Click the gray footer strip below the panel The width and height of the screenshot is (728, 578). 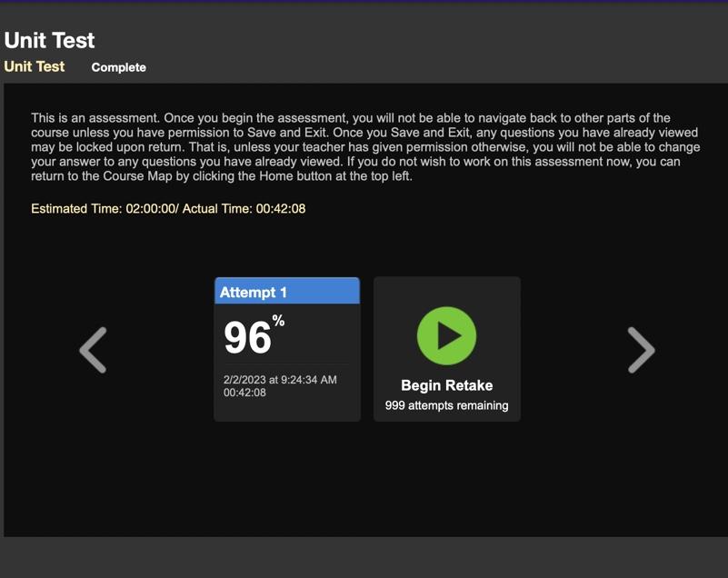tap(364, 556)
